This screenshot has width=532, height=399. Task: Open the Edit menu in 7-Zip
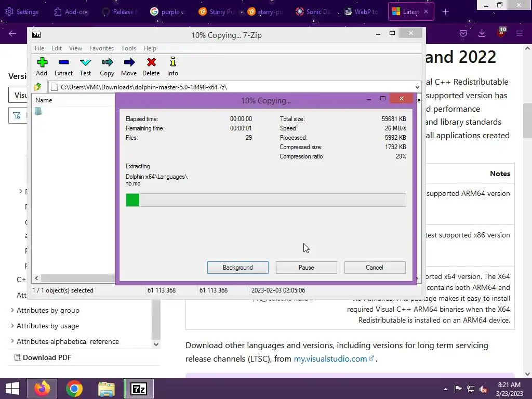pos(56,48)
